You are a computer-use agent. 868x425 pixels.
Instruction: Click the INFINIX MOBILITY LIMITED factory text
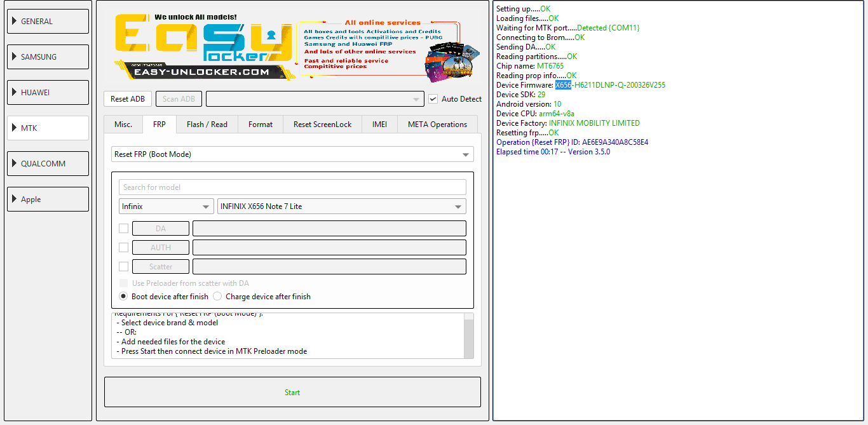pos(594,123)
